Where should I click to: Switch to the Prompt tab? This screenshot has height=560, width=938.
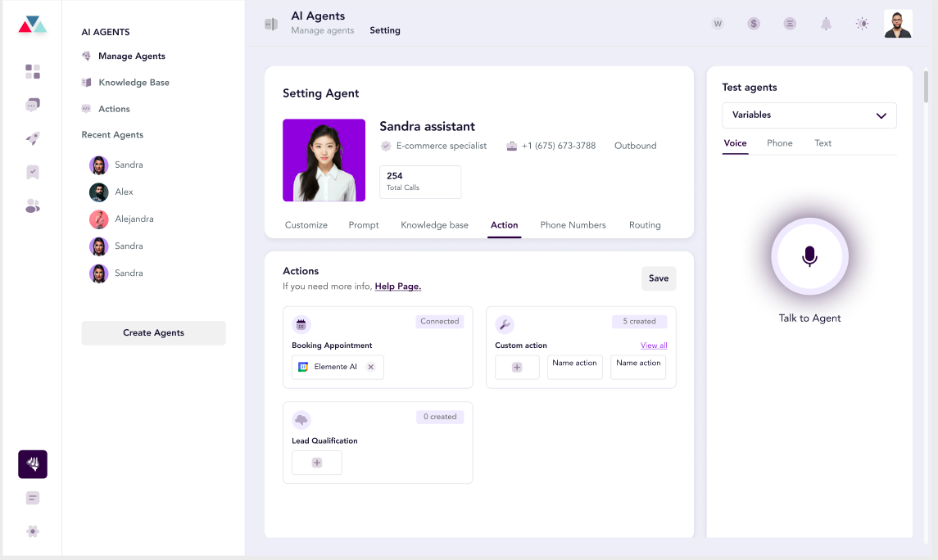(x=364, y=225)
